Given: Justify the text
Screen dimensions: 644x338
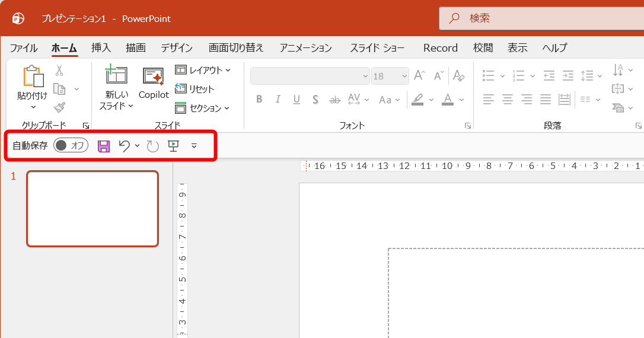Looking at the screenshot, I should click(546, 99).
